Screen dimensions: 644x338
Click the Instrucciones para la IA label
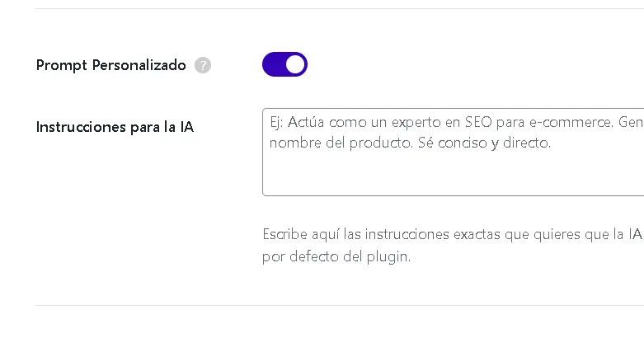[x=115, y=127]
